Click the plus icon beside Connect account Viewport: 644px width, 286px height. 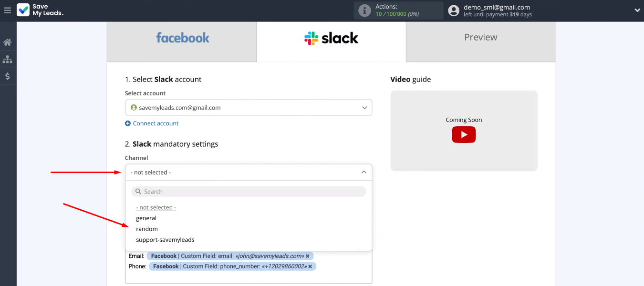tap(128, 123)
